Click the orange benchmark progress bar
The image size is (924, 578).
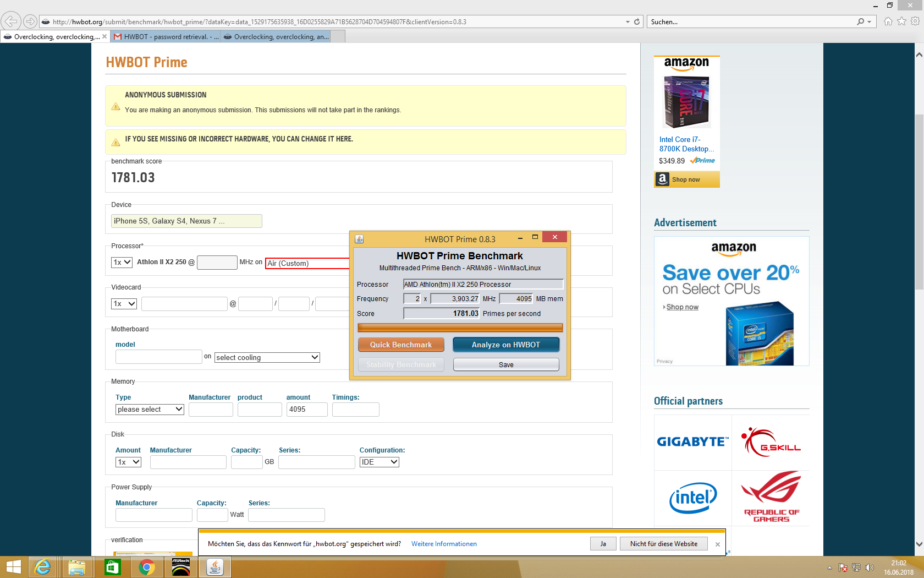tap(460, 328)
